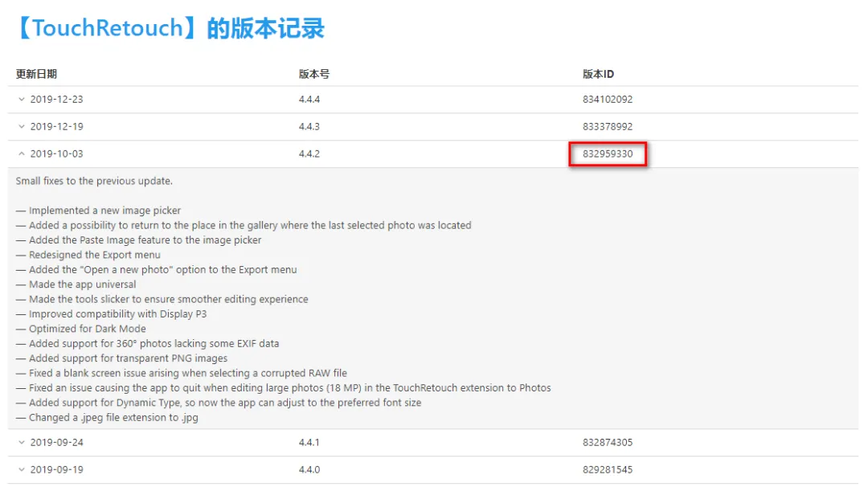This screenshot has width=868, height=487.
Task: Click the 更新日期 column header
Action: (36, 74)
